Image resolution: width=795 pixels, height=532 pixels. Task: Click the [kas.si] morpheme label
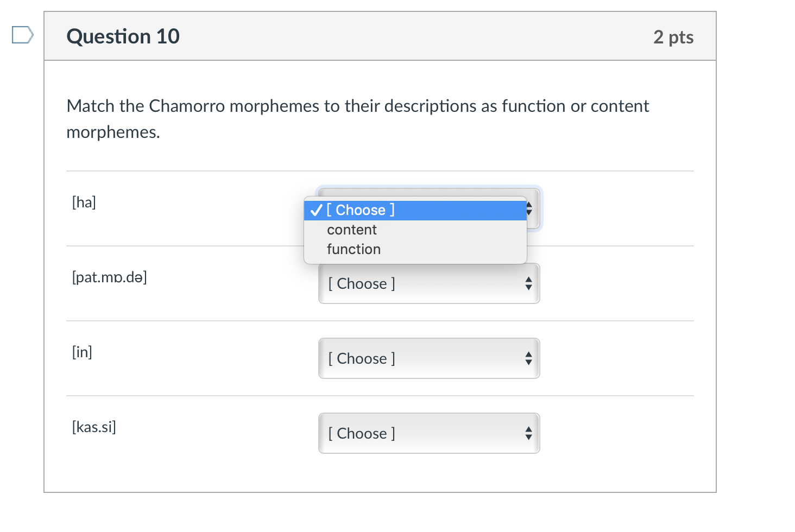tap(94, 427)
